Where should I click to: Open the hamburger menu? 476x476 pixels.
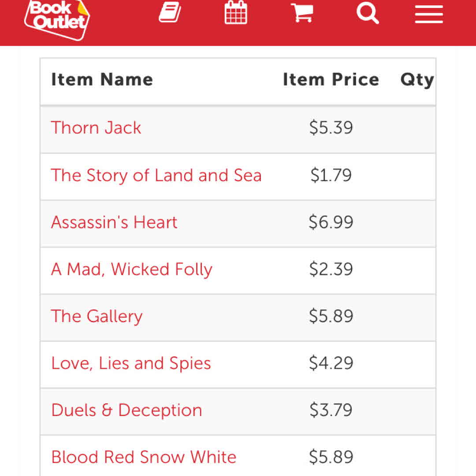point(428,15)
